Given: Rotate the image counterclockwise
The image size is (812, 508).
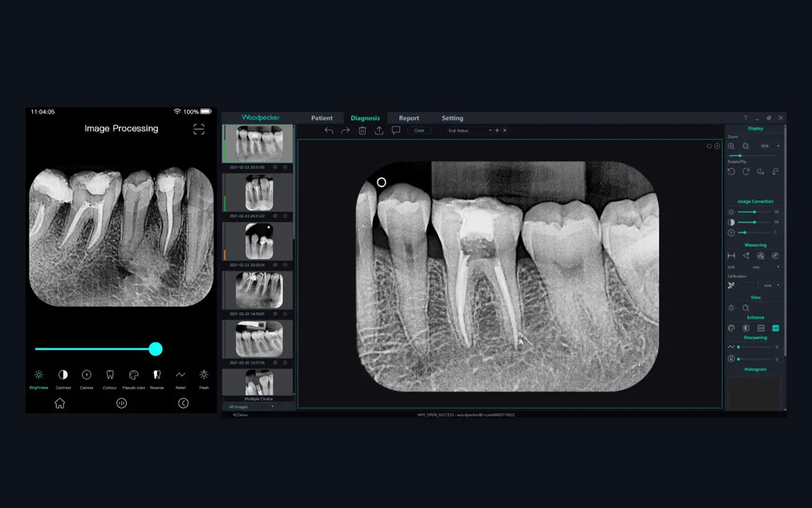Looking at the screenshot, I should point(731,172).
